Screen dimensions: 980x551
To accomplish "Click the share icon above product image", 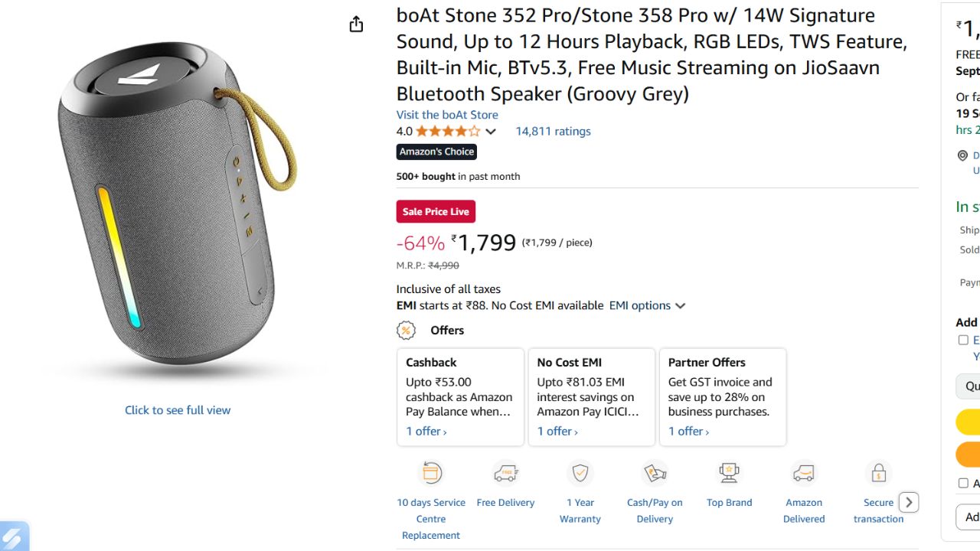I will 356,24.
